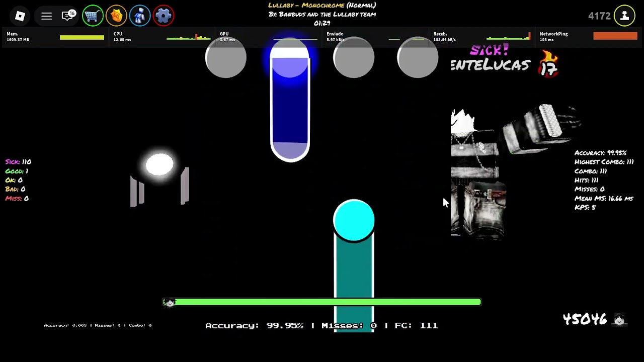Click the 'Ok: 0' counter

click(14, 180)
